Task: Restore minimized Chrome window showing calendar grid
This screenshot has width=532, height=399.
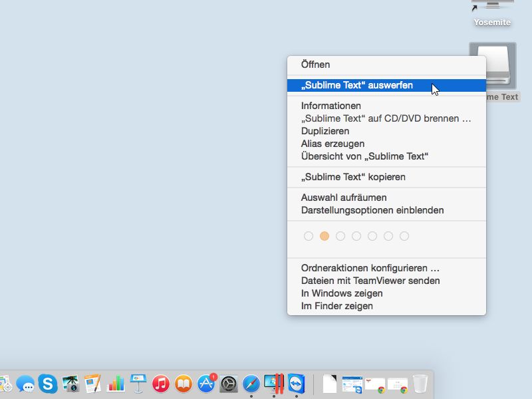Action: [x=398, y=386]
